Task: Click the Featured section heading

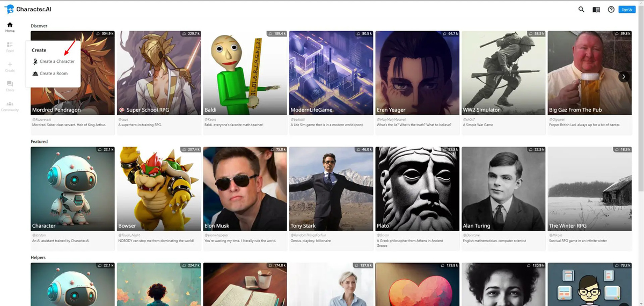Action: [39, 141]
